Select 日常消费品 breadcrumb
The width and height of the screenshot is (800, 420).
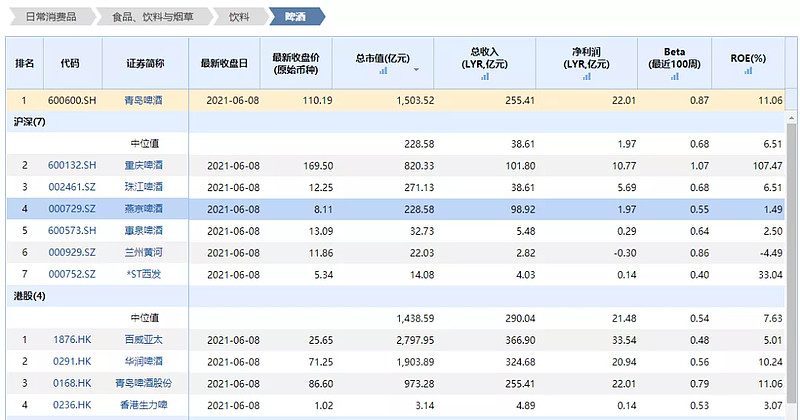[51, 16]
